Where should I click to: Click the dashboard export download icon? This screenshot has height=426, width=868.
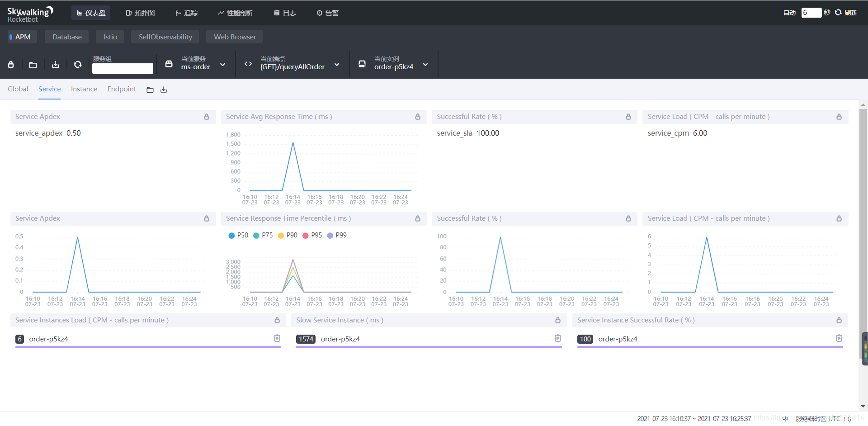click(56, 65)
